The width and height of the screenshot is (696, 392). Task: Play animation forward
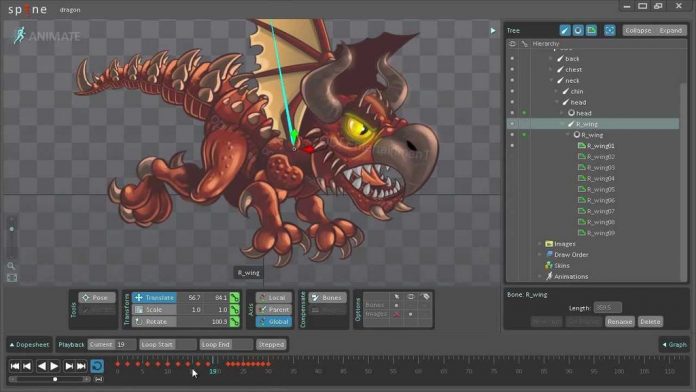coord(54,366)
